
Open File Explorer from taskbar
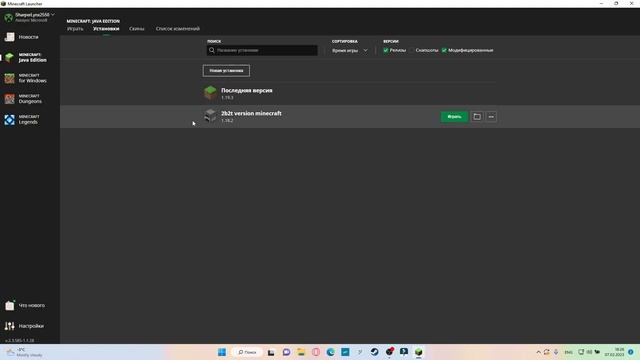(301, 352)
